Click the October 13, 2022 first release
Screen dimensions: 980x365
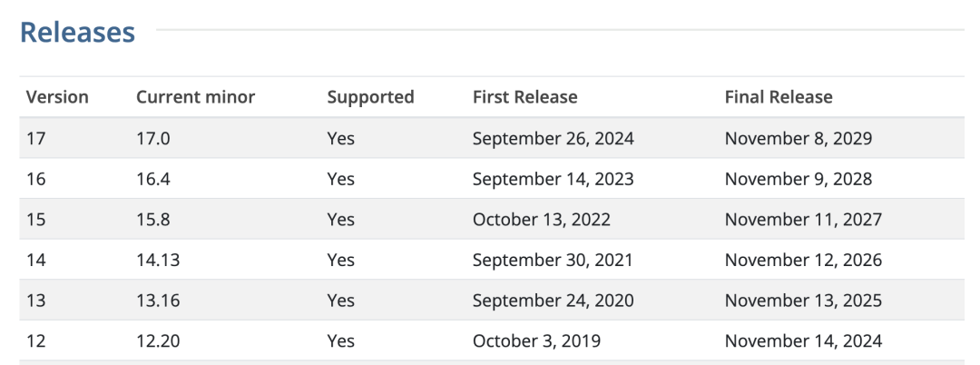click(x=541, y=220)
